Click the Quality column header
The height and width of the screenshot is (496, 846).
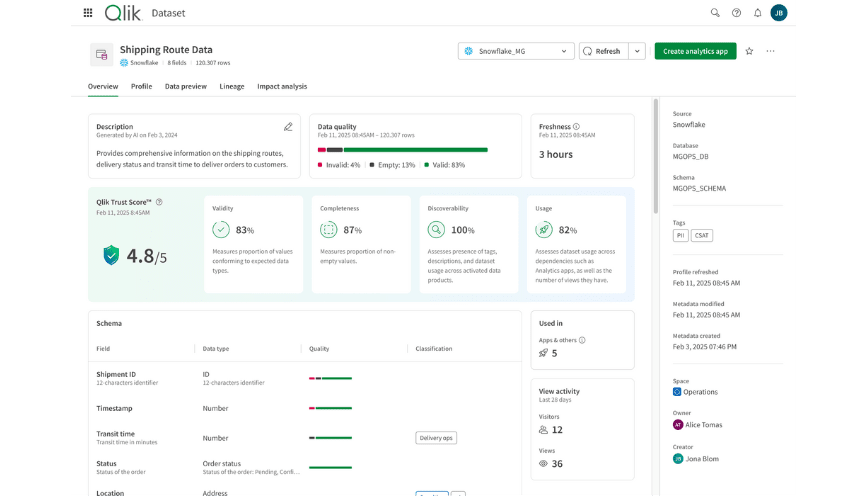[319, 349]
